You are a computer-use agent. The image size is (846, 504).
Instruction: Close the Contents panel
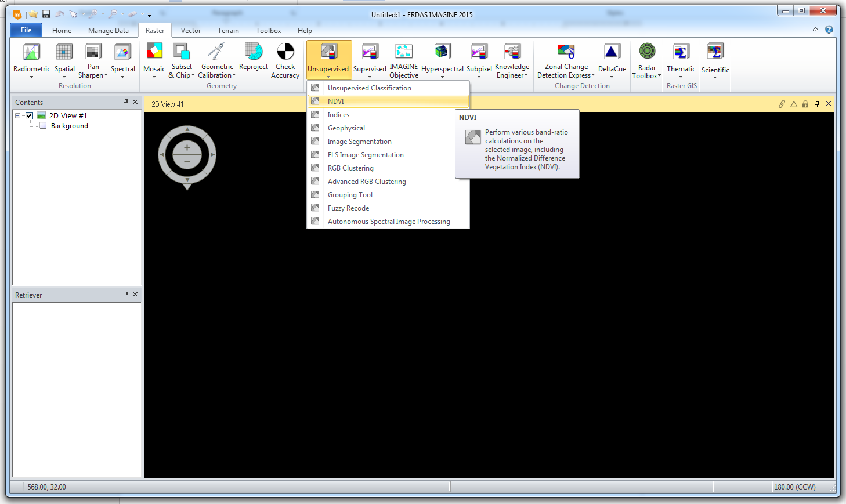(x=135, y=102)
